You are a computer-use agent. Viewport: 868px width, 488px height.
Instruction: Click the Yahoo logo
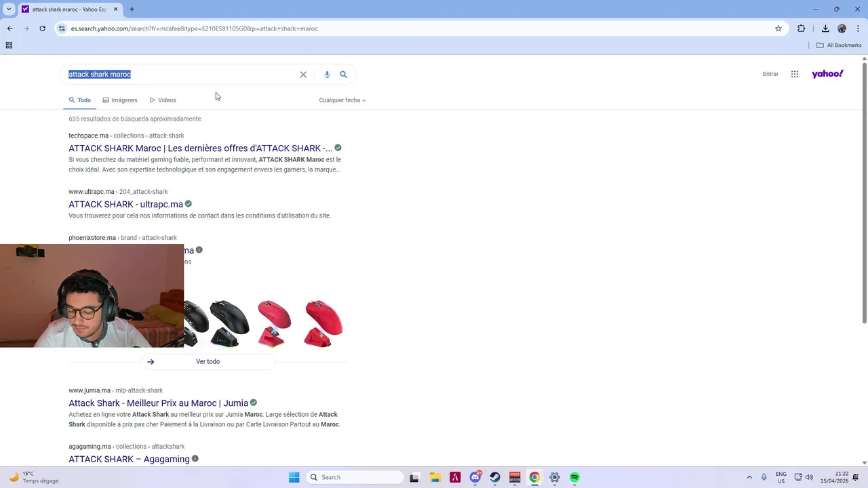(x=827, y=74)
